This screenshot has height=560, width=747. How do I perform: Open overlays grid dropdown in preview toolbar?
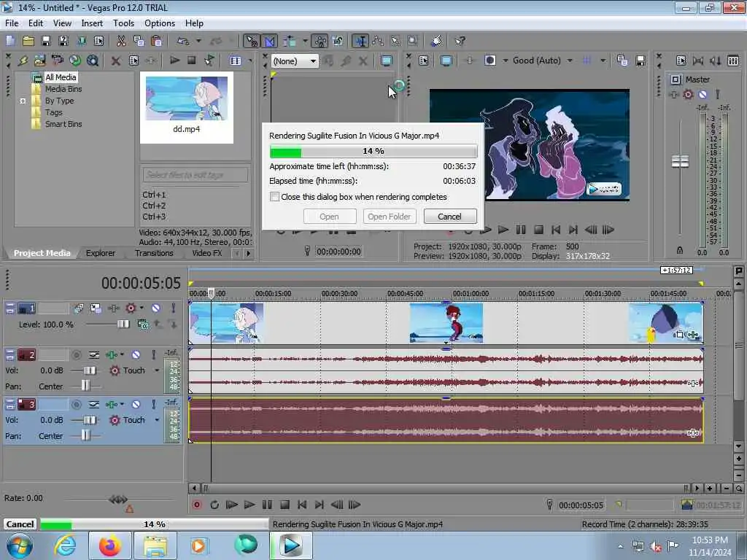(603, 61)
